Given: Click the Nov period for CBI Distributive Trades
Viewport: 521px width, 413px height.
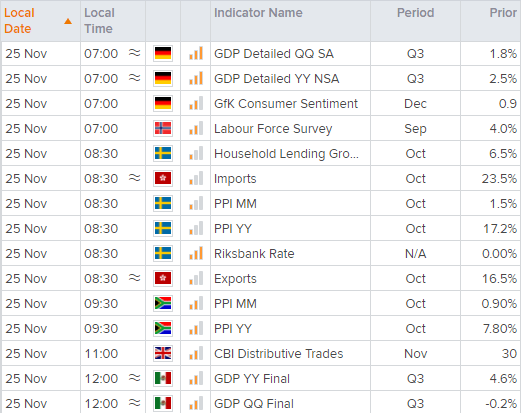Looking at the screenshot, I should 415,353.
